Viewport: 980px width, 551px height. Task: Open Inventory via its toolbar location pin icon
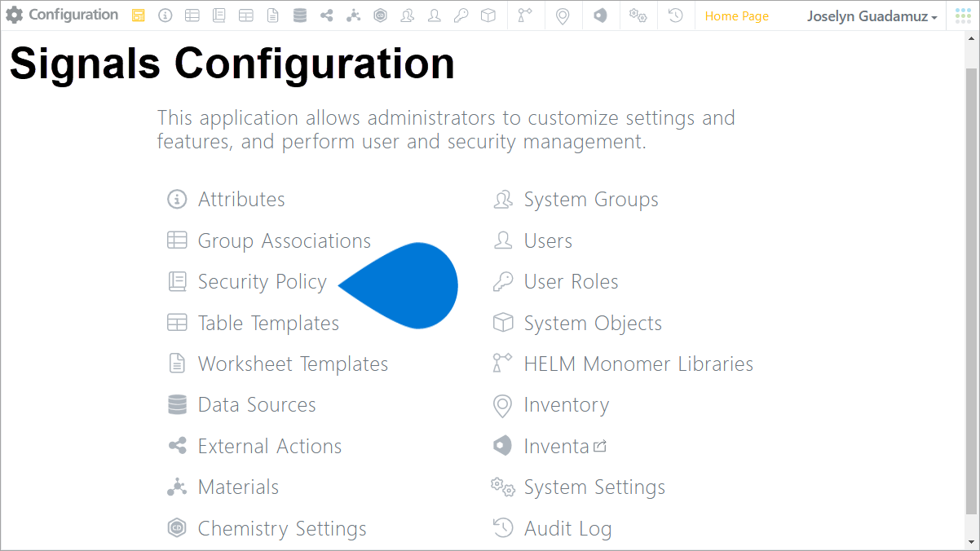562,15
